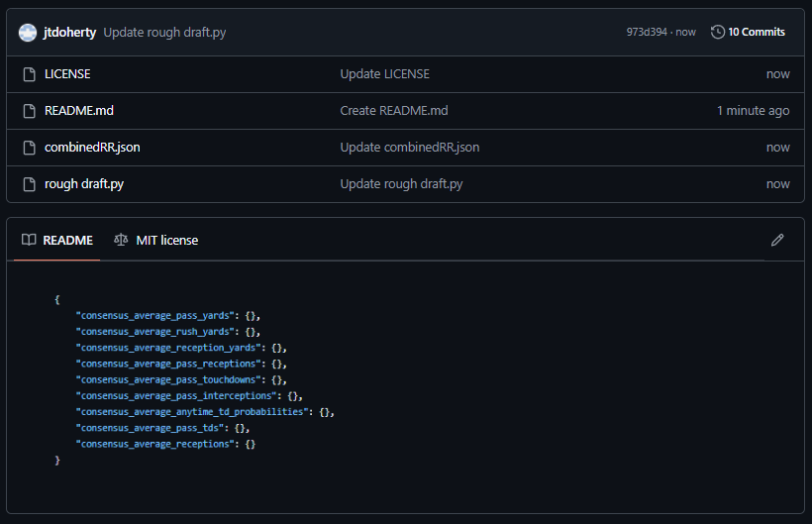Screen dimensions: 812x524
Task: Open the rough draft.py file
Action: (x=83, y=184)
